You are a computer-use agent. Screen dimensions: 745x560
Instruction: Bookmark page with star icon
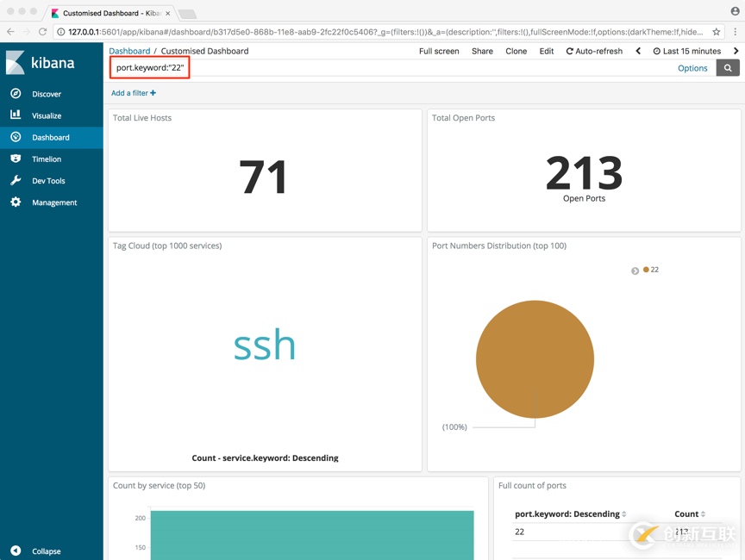(x=716, y=32)
